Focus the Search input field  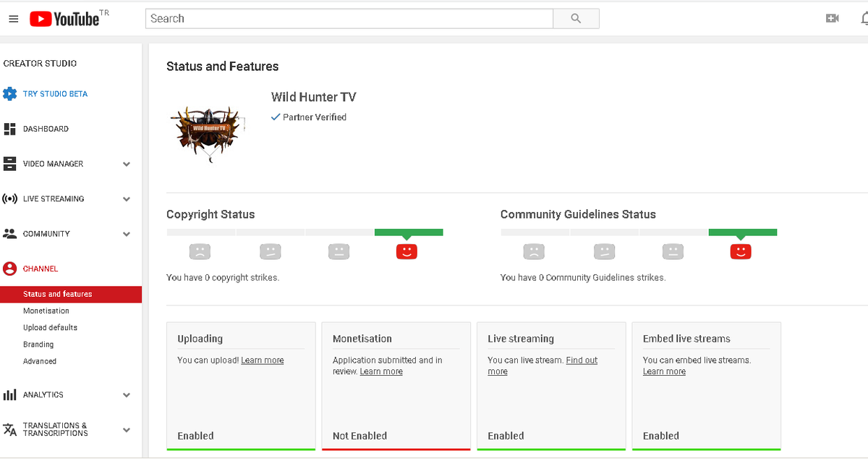point(349,19)
